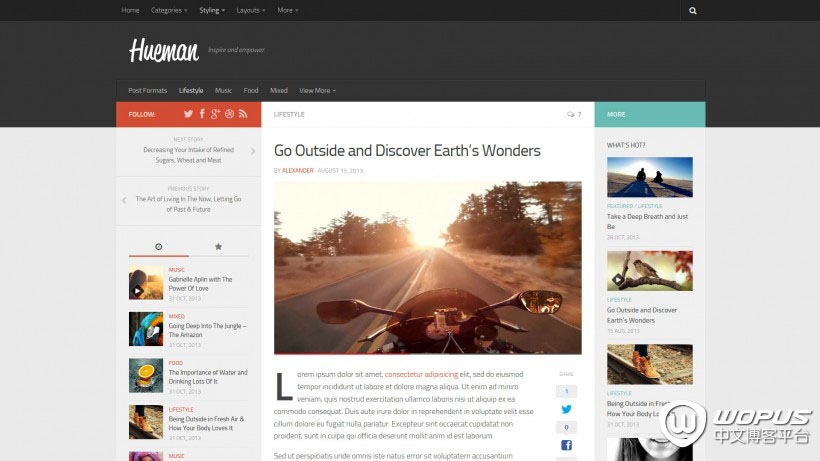
Task: Share the article on Facebook
Action: pos(566,445)
